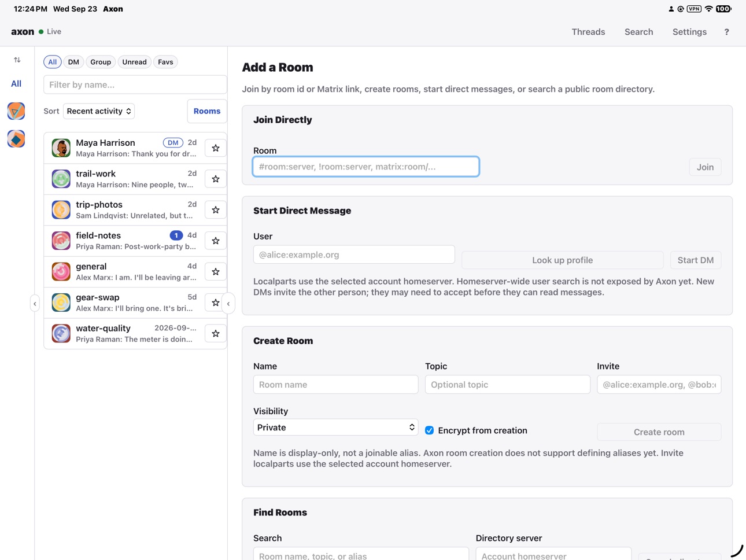Click the Create room button

(x=659, y=432)
